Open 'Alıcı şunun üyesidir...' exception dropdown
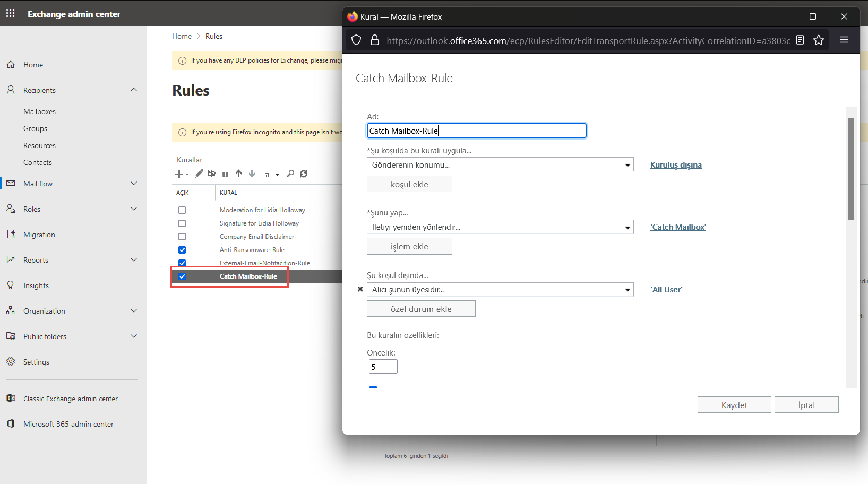 [x=500, y=290]
